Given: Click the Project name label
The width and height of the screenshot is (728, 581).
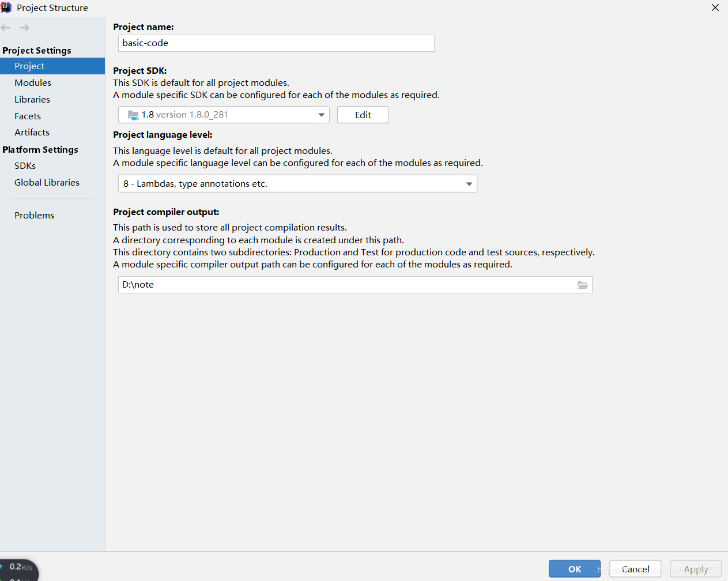Looking at the screenshot, I should point(144,27).
